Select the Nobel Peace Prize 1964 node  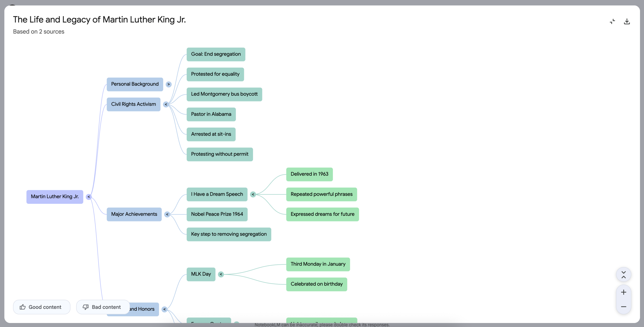[x=217, y=214]
